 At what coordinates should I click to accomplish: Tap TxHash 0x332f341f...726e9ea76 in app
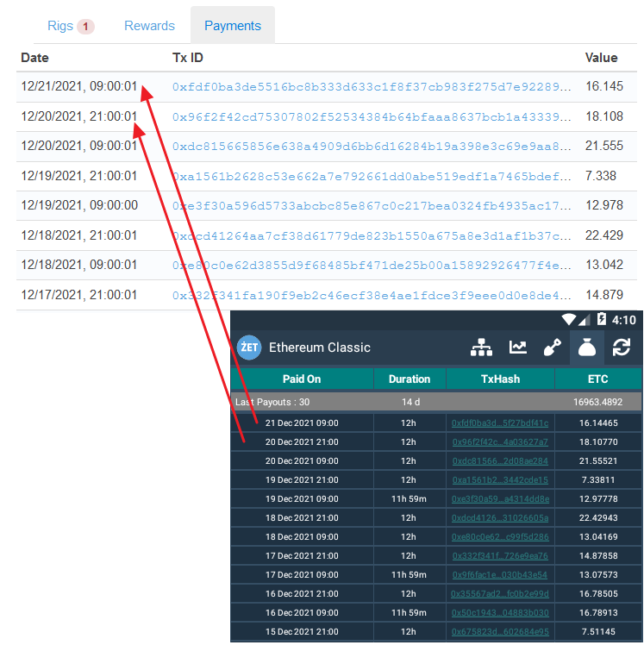500,555
